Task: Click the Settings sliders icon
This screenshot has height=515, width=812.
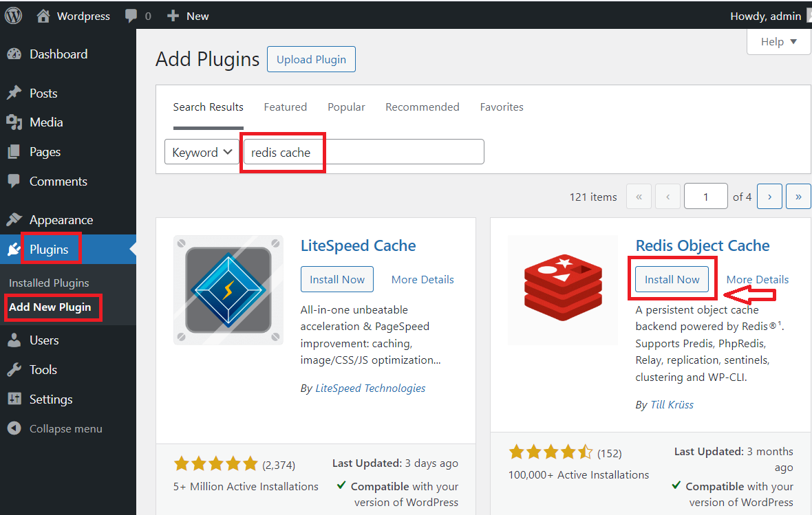Action: pyautogui.click(x=14, y=399)
